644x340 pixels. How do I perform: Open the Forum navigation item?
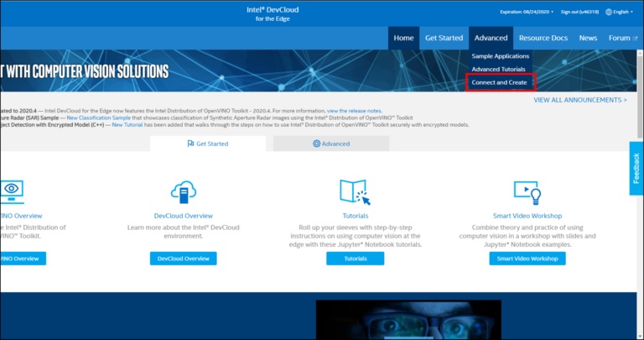(x=623, y=38)
